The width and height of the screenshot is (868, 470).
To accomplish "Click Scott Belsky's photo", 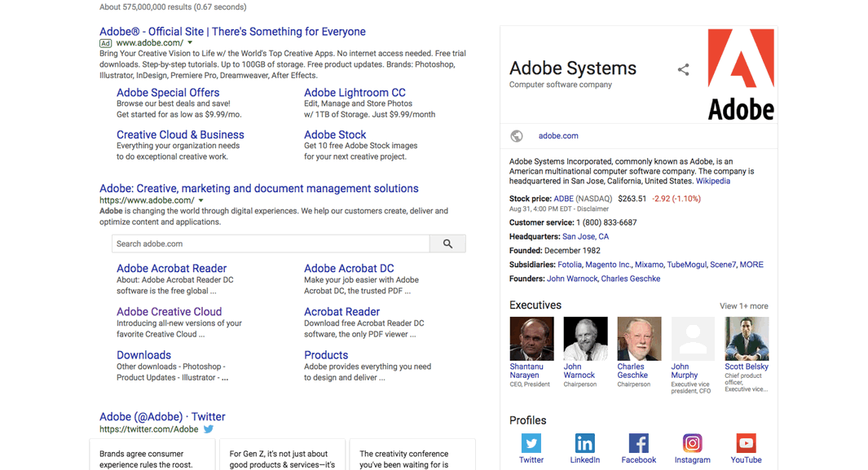I will pyautogui.click(x=747, y=338).
